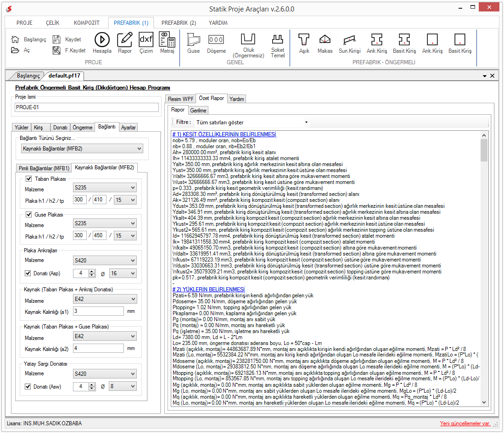Viewport: 504px width, 434px height.
Task: Click the Başlangıç home icon
Action: coord(15,39)
